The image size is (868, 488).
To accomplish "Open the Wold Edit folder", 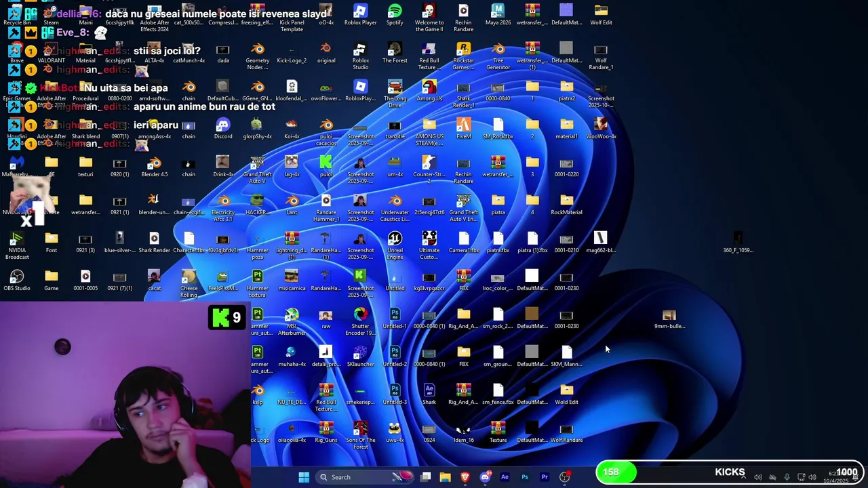I will point(566,394).
